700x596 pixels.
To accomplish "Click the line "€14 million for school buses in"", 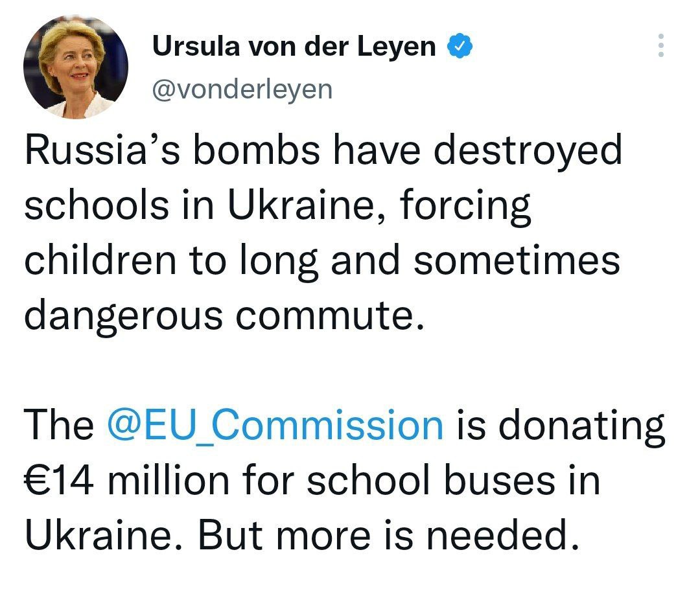I will (312, 480).
